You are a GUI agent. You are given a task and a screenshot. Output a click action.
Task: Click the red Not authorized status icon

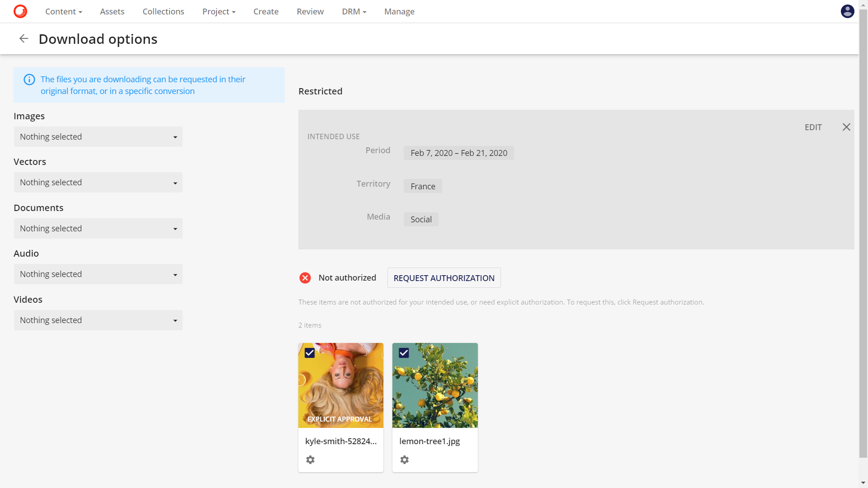pos(305,278)
